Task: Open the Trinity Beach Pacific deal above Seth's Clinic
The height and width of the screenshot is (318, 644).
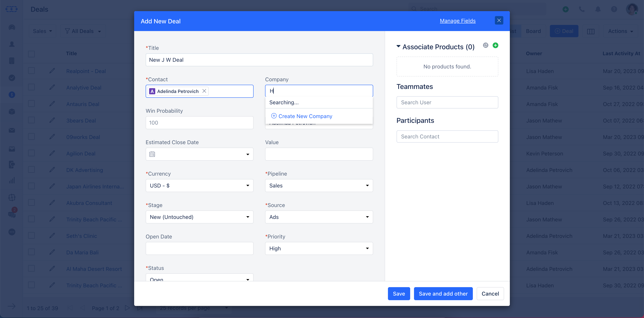Action: (94, 219)
